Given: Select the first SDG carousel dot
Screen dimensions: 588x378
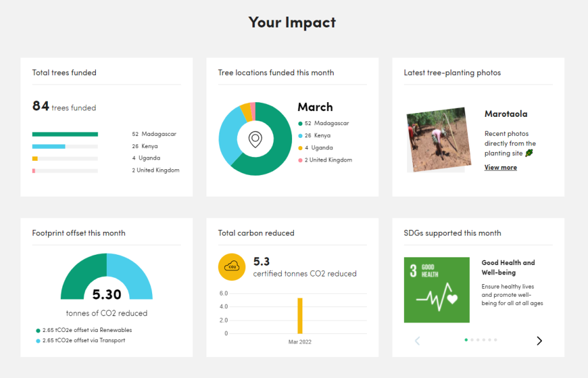Looking at the screenshot, I should (x=466, y=340).
